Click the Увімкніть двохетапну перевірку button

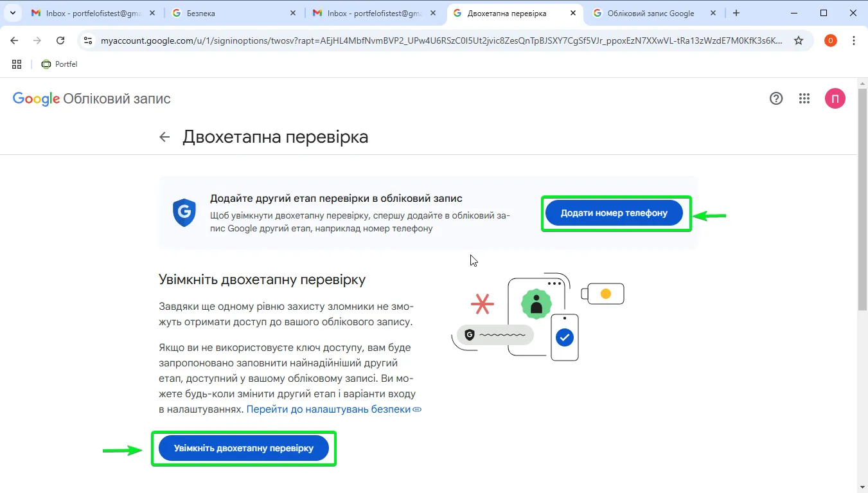244,448
